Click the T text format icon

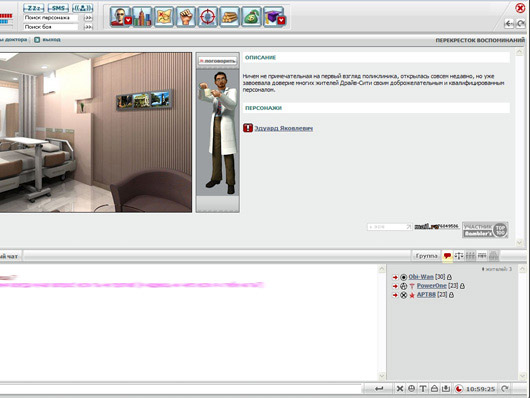[x=423, y=389]
